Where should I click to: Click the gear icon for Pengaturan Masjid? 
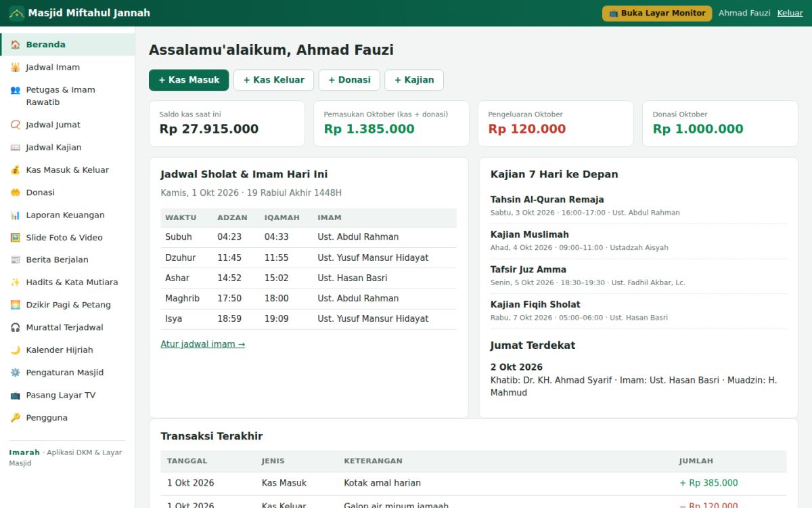(15, 373)
